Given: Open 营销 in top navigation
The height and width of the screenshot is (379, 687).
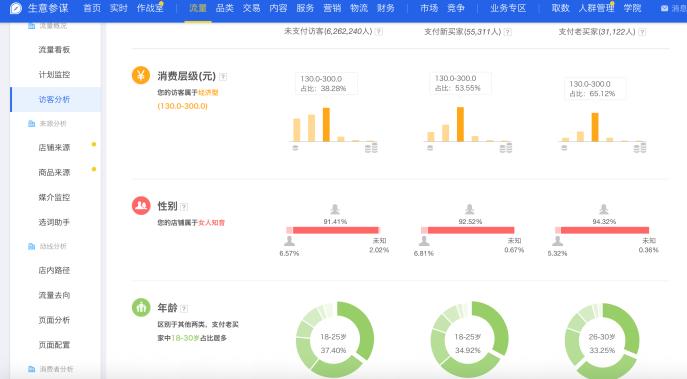Looking at the screenshot, I should [x=332, y=8].
